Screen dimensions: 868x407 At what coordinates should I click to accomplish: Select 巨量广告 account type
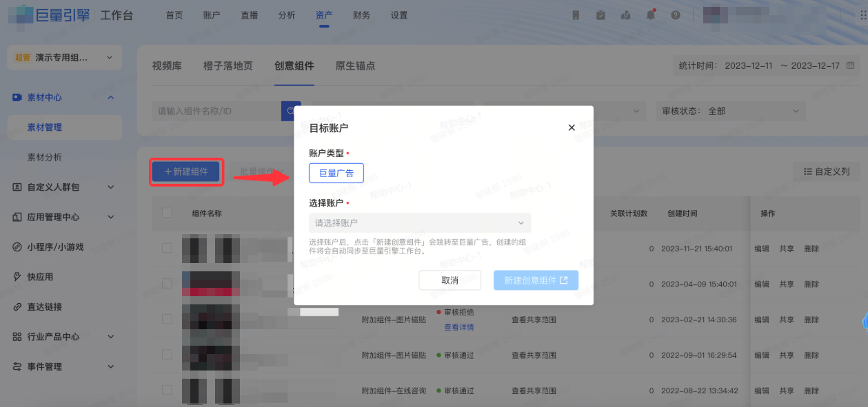pos(336,174)
